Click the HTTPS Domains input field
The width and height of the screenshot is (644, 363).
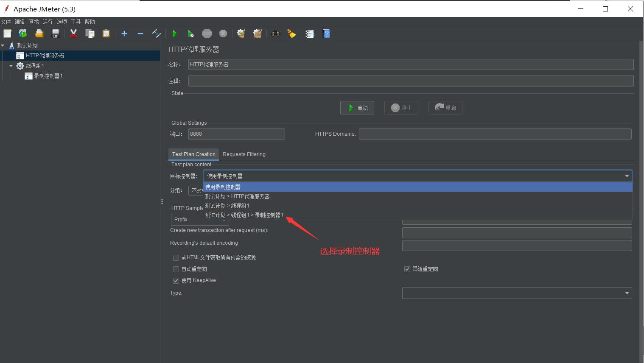495,134
